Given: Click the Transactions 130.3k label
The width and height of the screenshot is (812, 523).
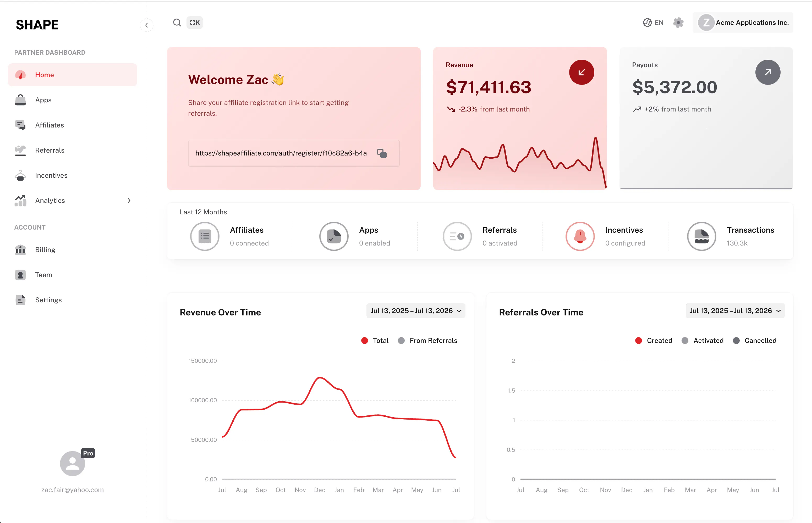Looking at the screenshot, I should click(x=750, y=236).
